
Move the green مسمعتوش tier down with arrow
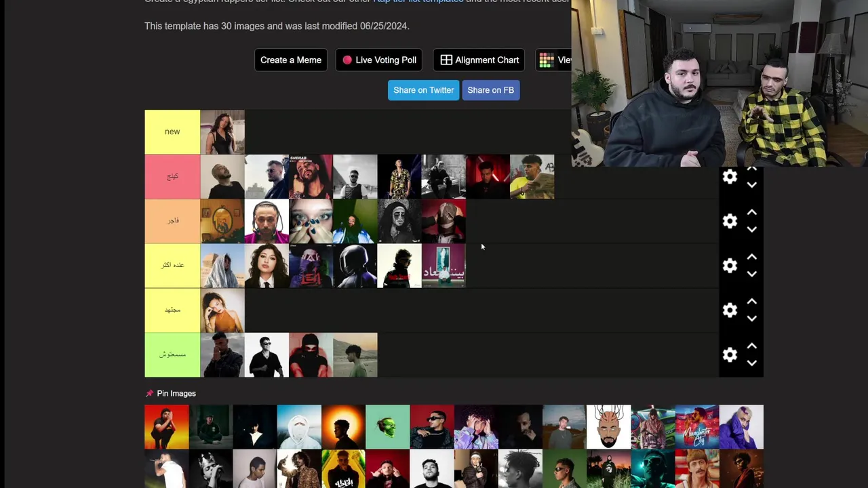(x=751, y=363)
